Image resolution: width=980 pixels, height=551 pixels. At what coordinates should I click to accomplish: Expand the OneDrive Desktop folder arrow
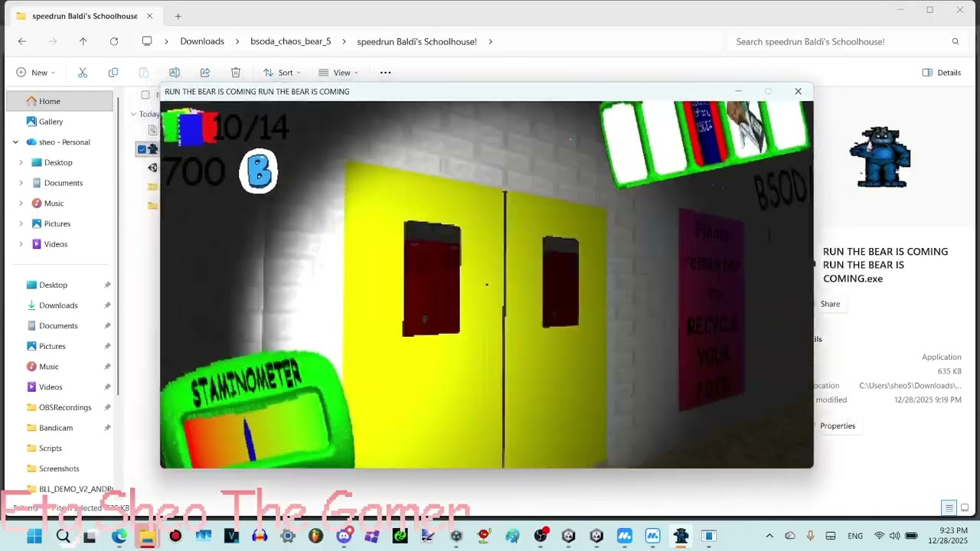[21, 162]
